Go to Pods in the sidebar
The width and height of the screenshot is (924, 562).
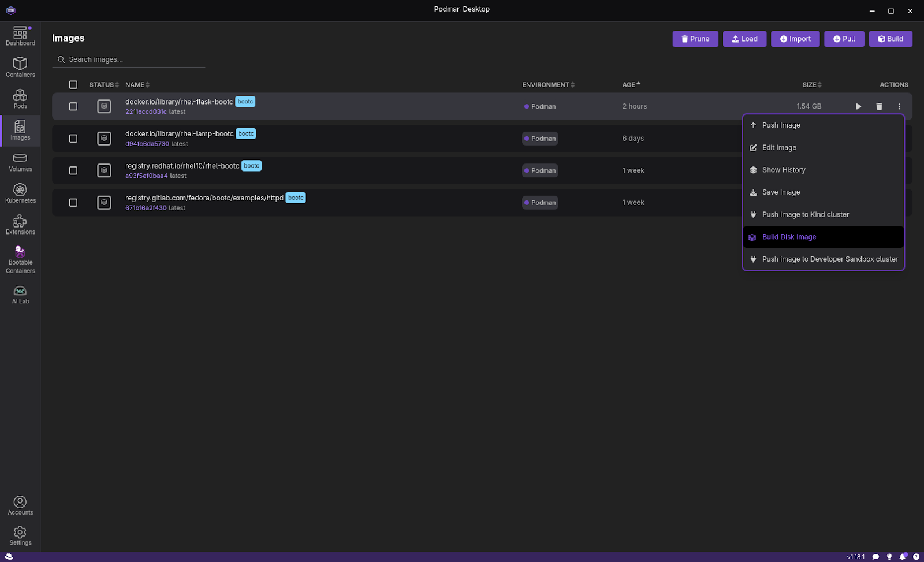click(20, 99)
